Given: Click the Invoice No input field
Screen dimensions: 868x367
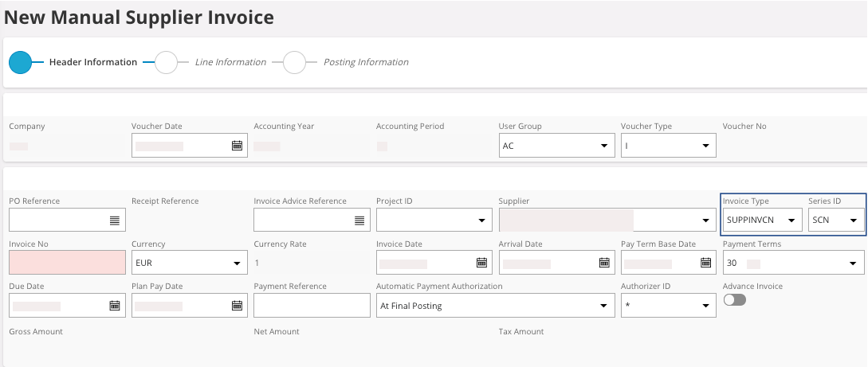Looking at the screenshot, I should pyautogui.click(x=67, y=263).
